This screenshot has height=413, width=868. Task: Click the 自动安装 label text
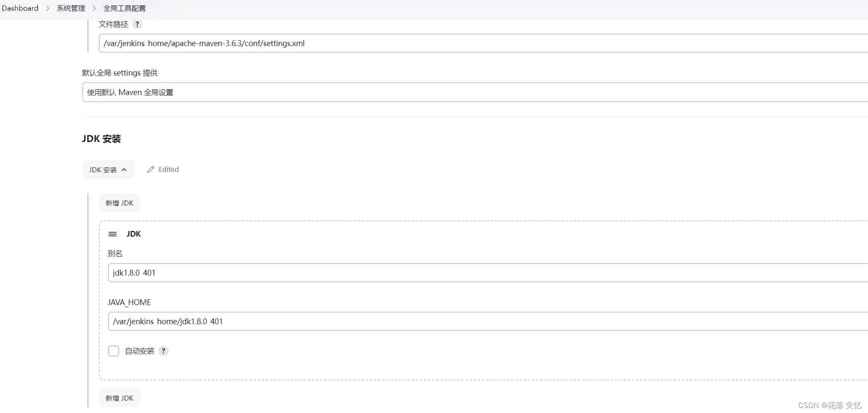(140, 351)
